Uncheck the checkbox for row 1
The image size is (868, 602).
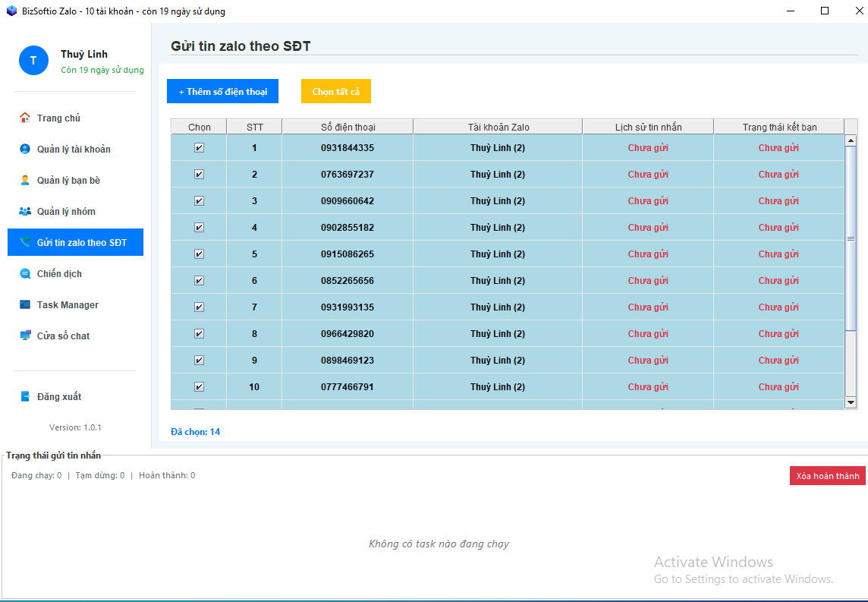coord(199,148)
